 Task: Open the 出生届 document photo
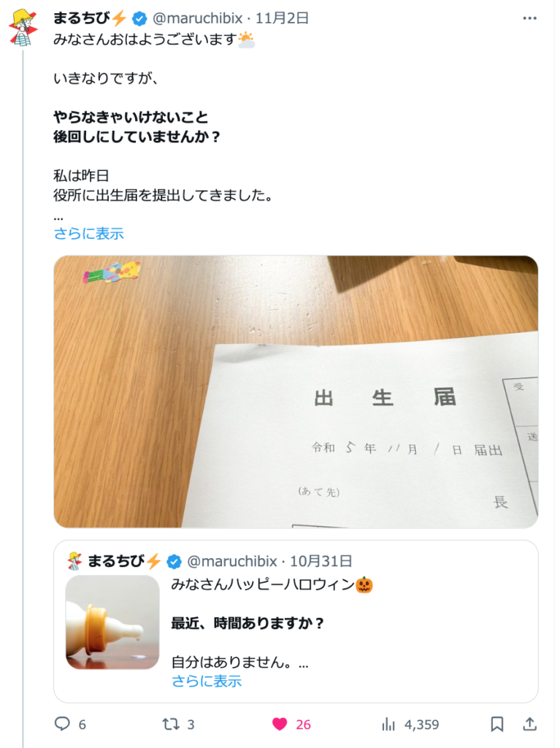coord(296,392)
